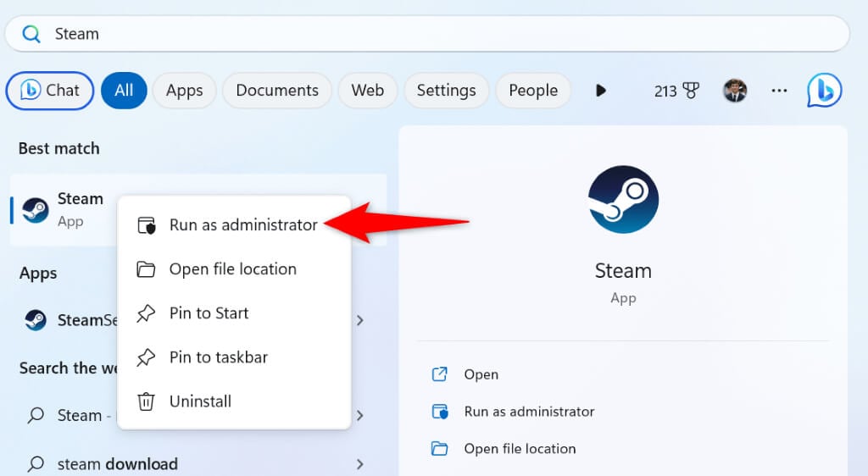
Task: Switch to the People filter
Action: click(x=533, y=90)
